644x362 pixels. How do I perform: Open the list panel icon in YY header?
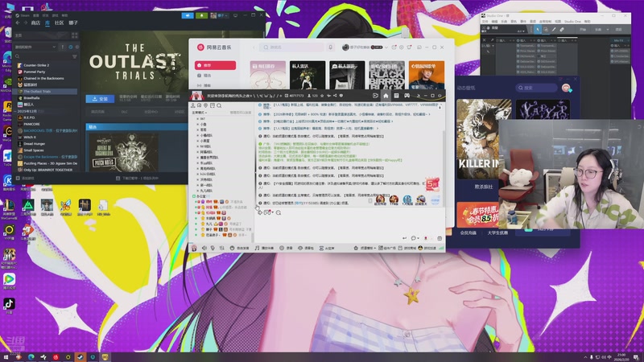396,96
